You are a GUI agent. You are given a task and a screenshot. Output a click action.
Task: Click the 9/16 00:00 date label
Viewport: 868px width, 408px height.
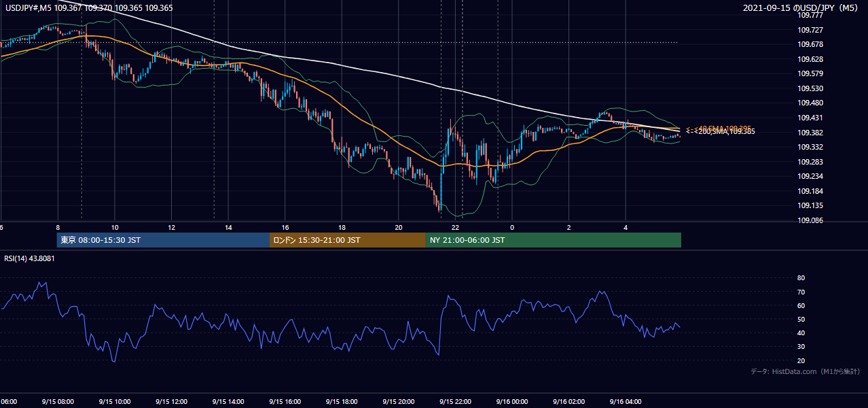pos(511,402)
